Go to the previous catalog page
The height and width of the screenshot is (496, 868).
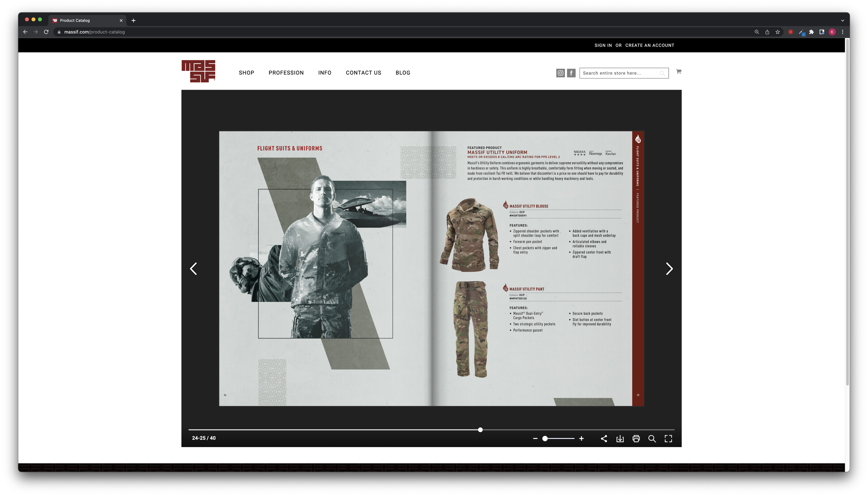tap(194, 269)
